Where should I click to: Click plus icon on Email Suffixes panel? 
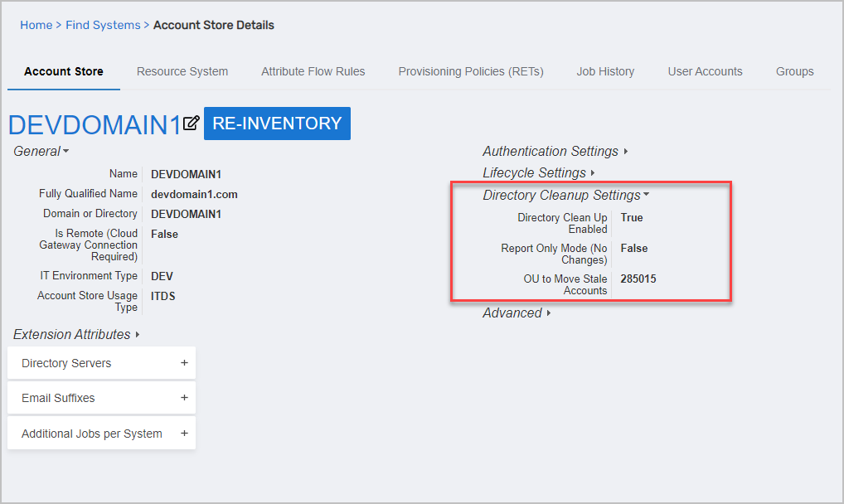click(x=184, y=398)
